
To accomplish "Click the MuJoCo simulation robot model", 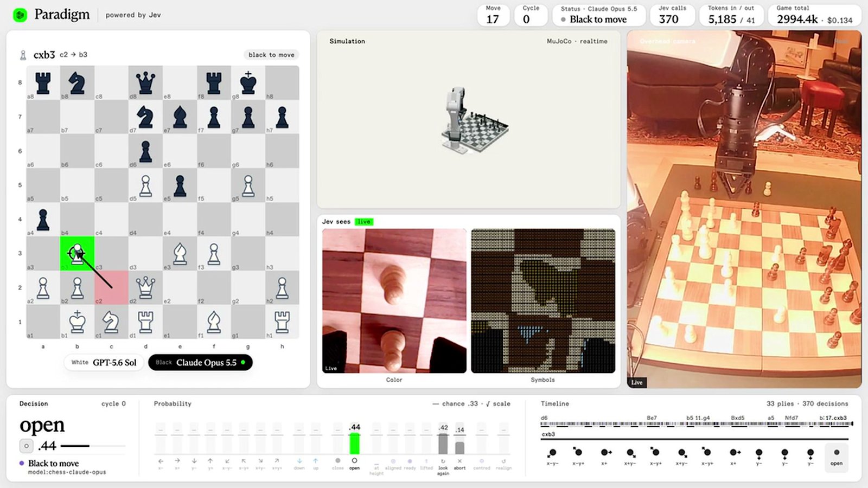I will click(x=475, y=120).
